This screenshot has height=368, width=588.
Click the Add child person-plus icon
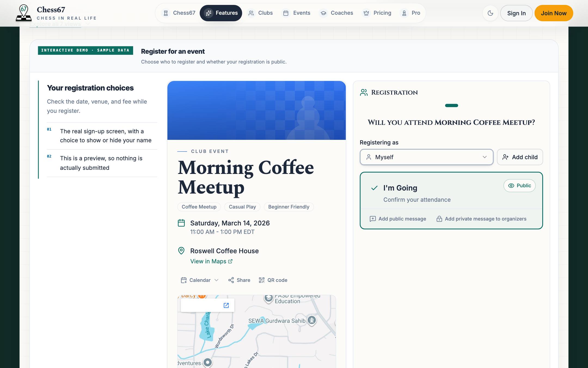click(x=506, y=157)
